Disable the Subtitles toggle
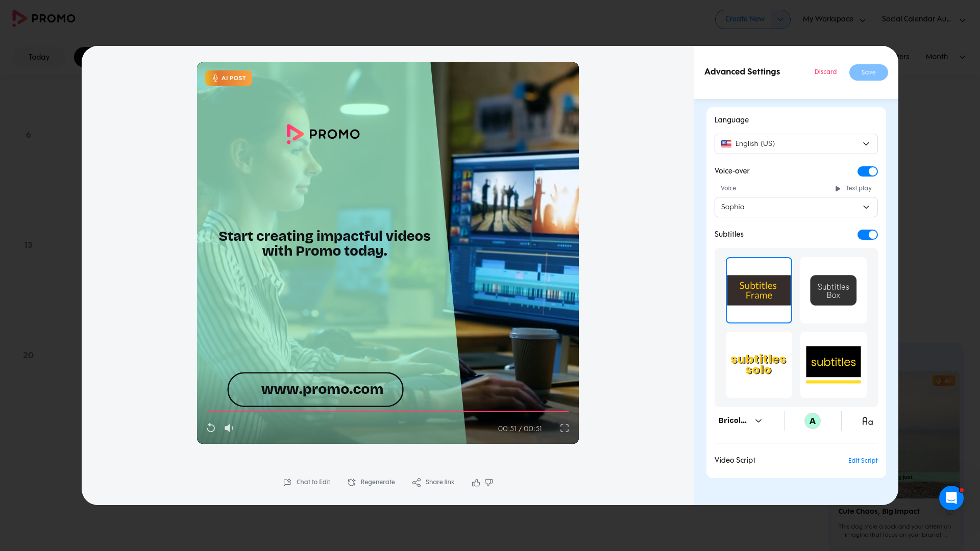Viewport: 980px width, 551px height. [867, 235]
